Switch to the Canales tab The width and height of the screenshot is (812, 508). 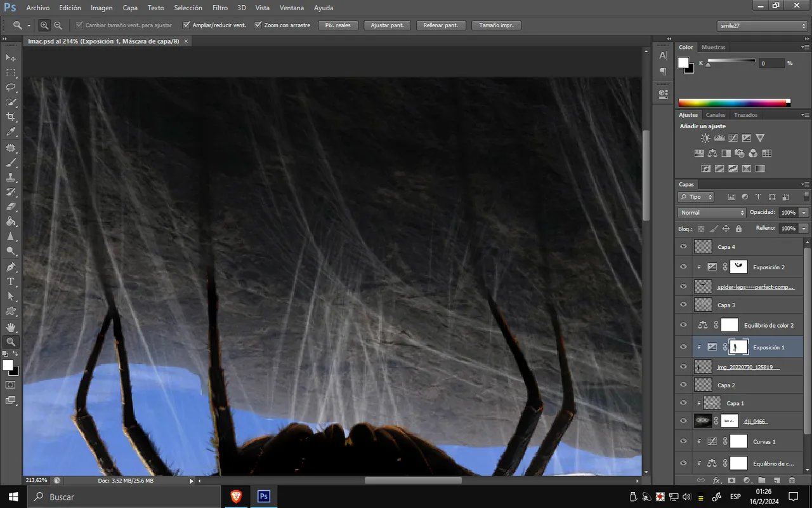[716, 115]
